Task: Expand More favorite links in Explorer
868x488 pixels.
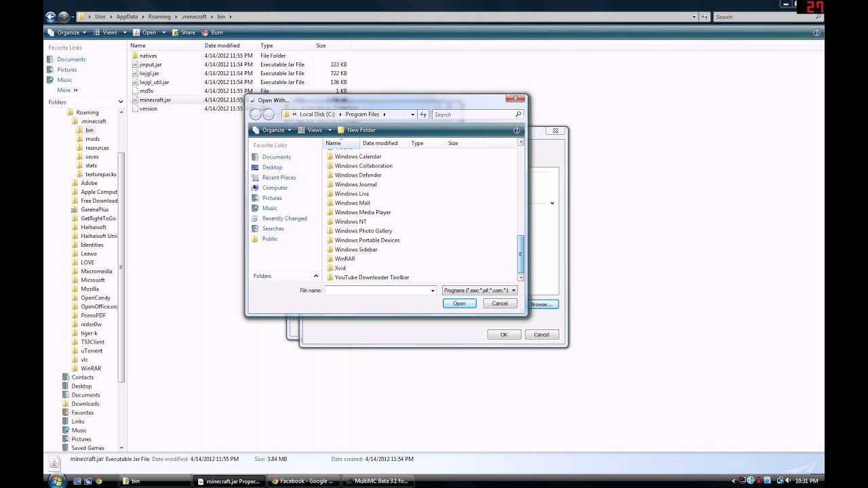Action: [x=66, y=90]
